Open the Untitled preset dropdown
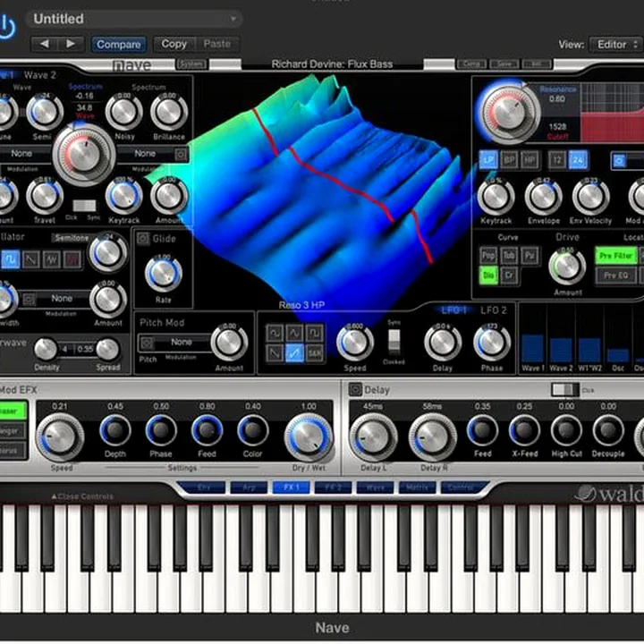Viewport: 644px width, 644px height. [x=134, y=19]
